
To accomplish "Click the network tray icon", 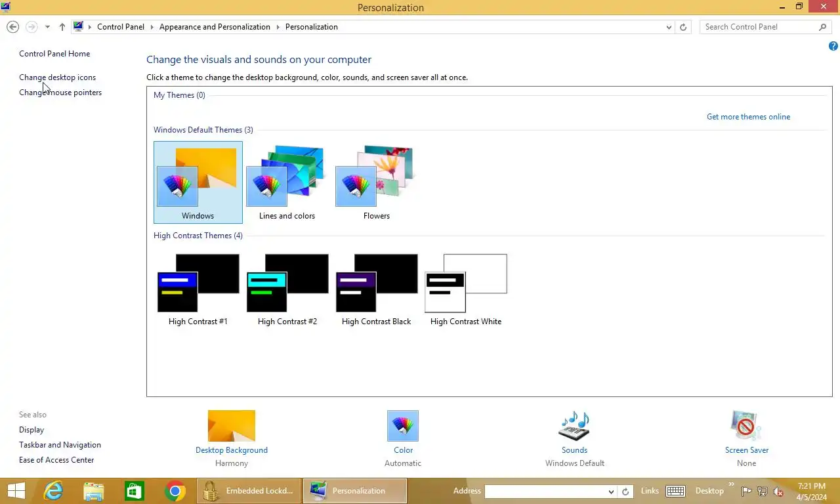I will click(763, 491).
